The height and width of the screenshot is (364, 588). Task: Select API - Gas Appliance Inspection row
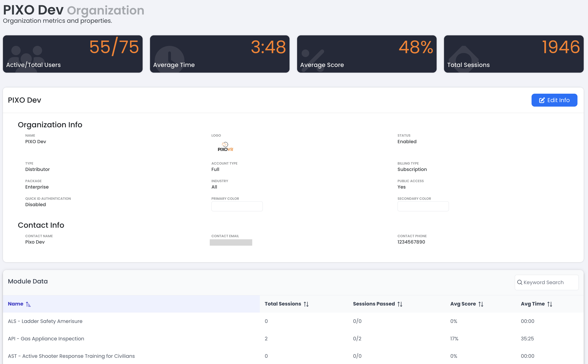(46, 338)
